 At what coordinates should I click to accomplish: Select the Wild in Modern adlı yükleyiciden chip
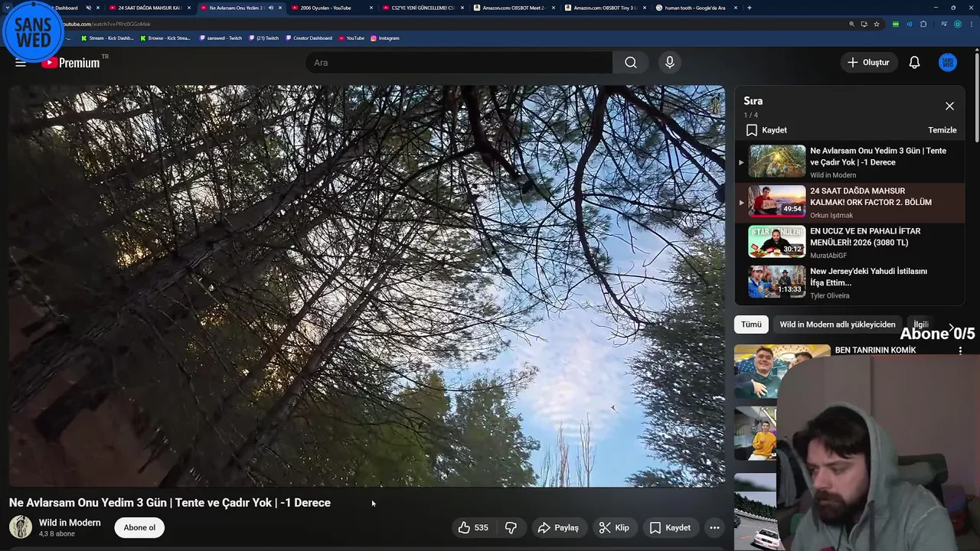[837, 324]
